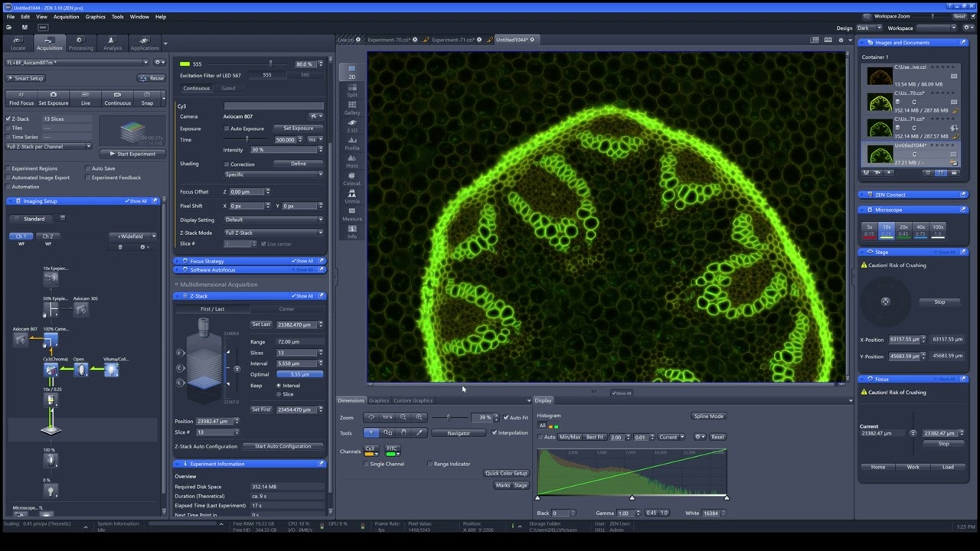Viewport: 980px width, 551px height.
Task: Open the Acquisition menu
Action: tap(66, 16)
